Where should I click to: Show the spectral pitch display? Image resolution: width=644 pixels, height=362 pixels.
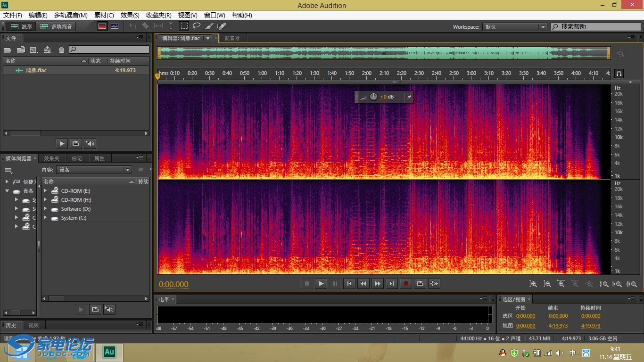click(x=115, y=26)
